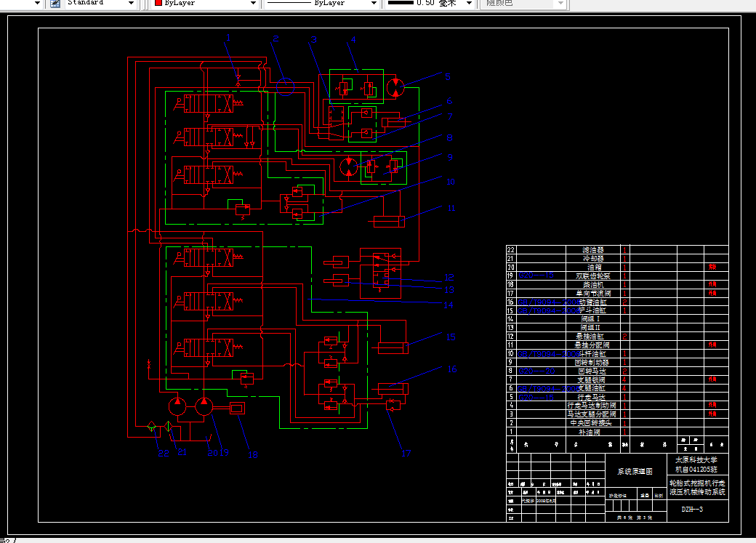Click callout number 7 in the drawing
The width and height of the screenshot is (756, 543).
tap(449, 117)
